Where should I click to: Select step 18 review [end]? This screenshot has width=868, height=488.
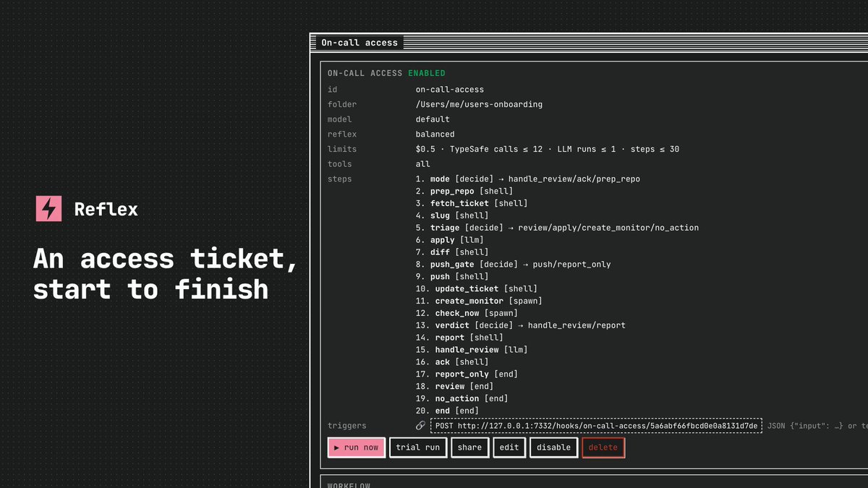(454, 387)
